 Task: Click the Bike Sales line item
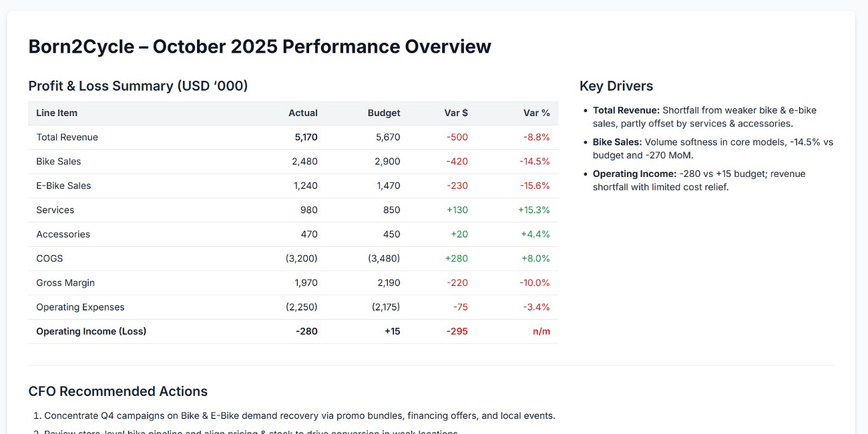tap(58, 161)
